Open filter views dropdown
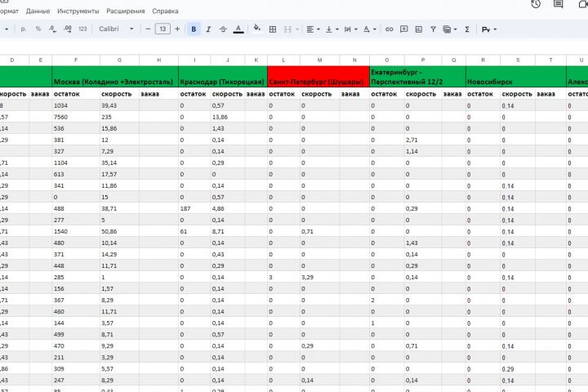588x392 pixels. point(450,29)
